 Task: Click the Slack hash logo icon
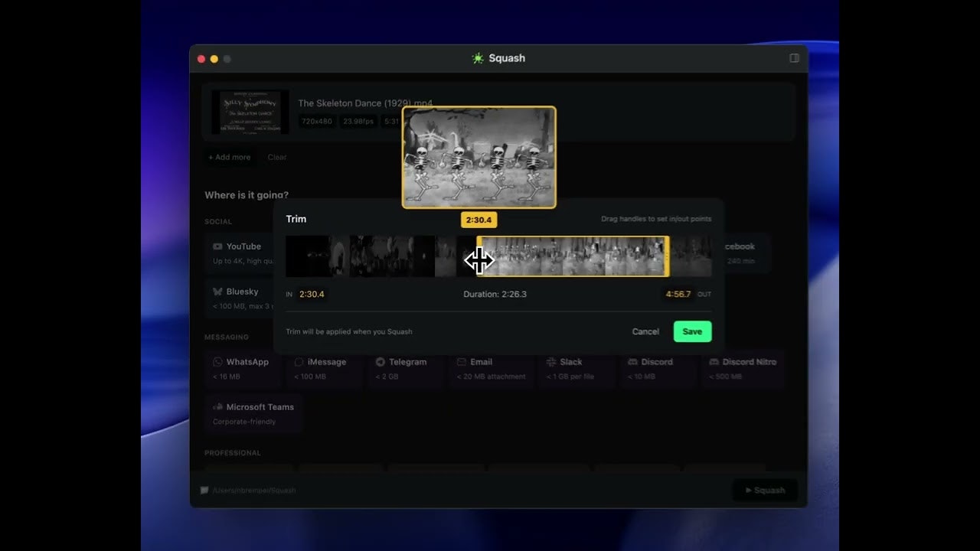coord(551,362)
